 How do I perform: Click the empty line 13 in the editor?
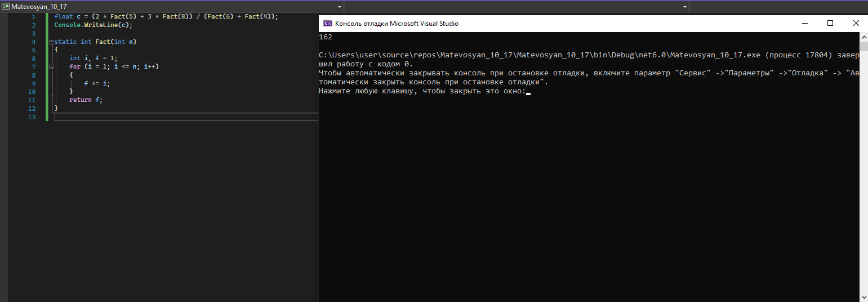pyautogui.click(x=186, y=117)
